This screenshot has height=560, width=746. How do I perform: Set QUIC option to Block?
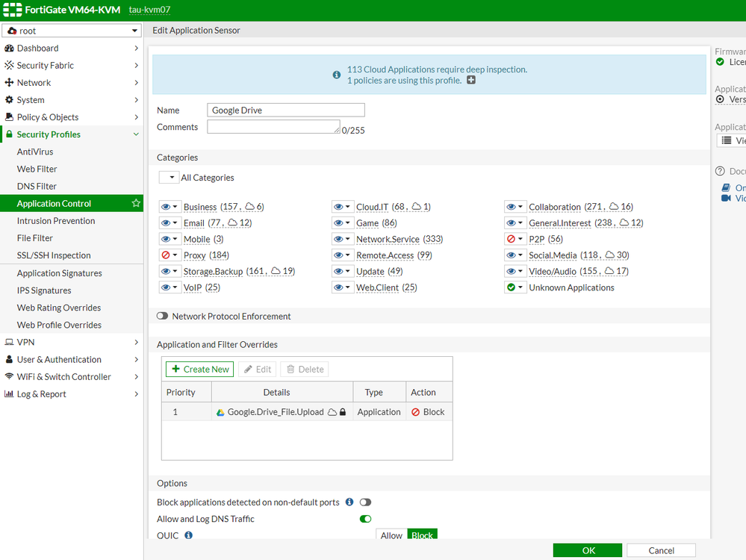coord(422,535)
